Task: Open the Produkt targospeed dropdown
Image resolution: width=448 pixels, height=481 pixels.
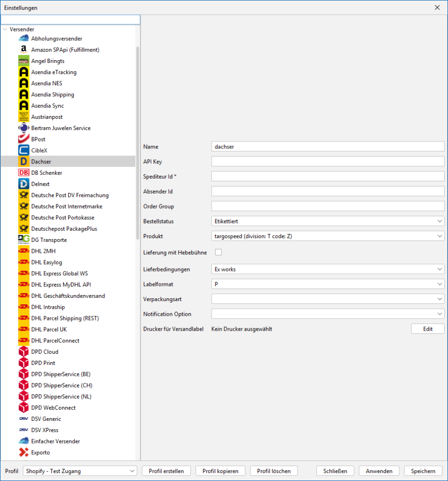Action: click(x=328, y=236)
